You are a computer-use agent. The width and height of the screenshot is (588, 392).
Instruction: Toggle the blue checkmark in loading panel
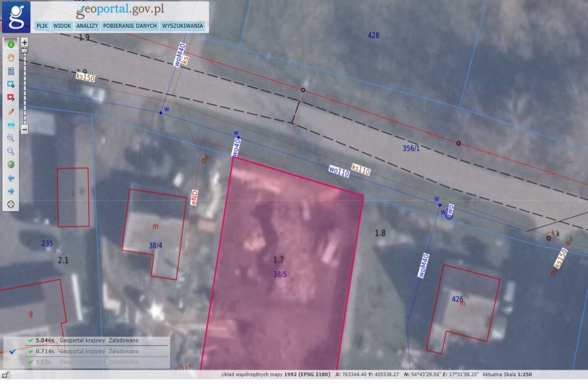tap(13, 351)
